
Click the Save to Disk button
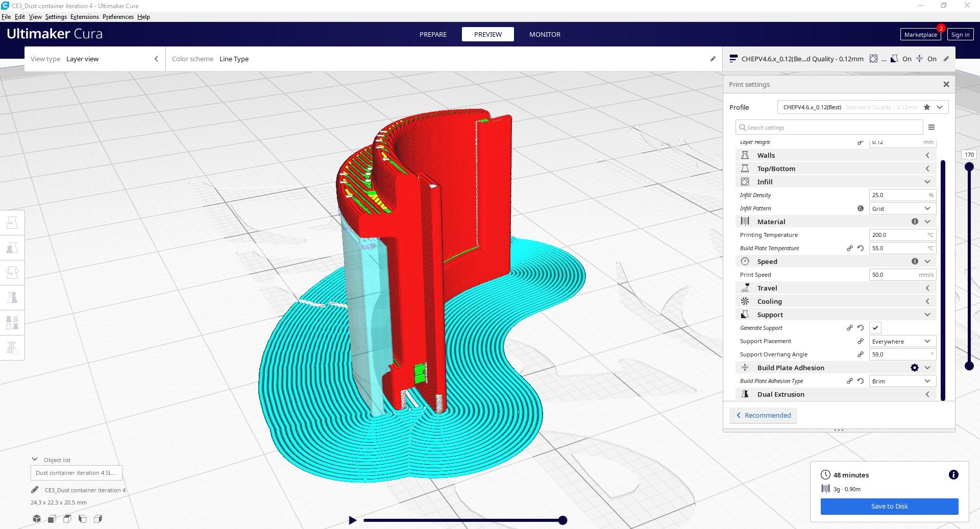889,506
